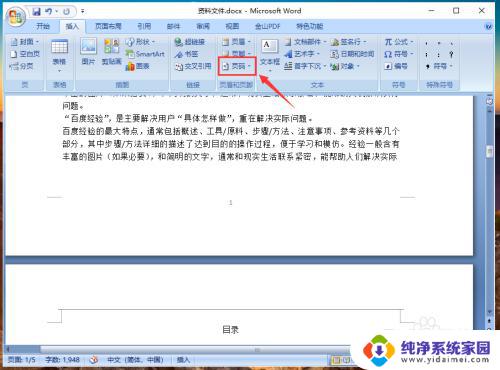Viewport: 500px width, 370px height.
Task: Open the 对象 (Object) insert menu
Action: pos(345,66)
